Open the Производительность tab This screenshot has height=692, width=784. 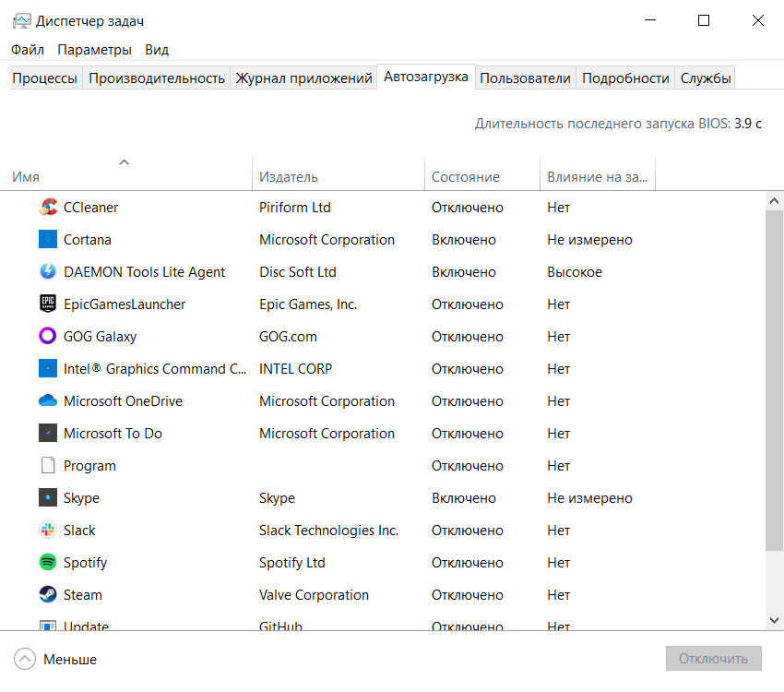pyautogui.click(x=157, y=78)
